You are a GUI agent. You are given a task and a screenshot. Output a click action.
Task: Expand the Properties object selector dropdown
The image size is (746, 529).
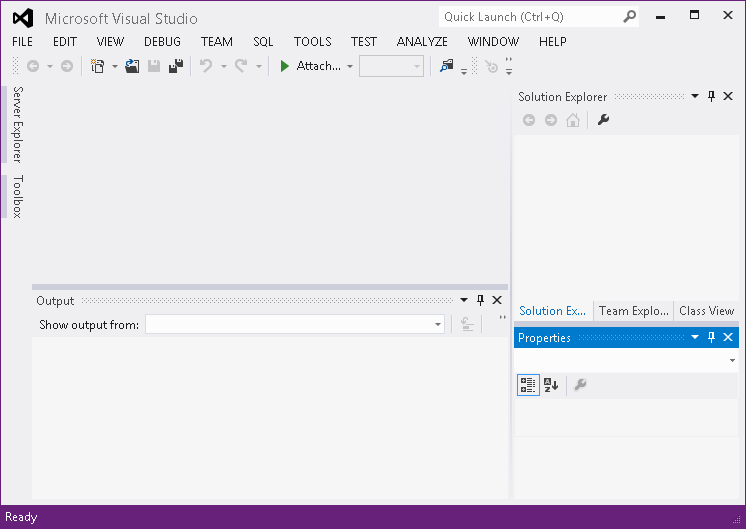pyautogui.click(x=732, y=360)
